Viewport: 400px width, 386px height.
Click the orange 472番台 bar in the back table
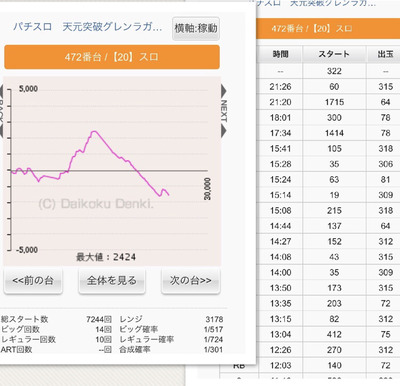point(328,28)
